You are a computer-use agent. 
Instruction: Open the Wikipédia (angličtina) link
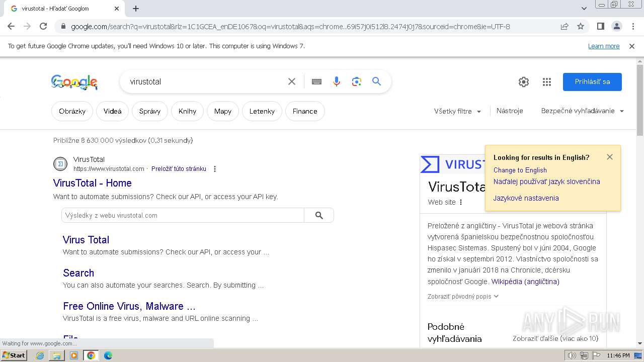(x=525, y=282)
